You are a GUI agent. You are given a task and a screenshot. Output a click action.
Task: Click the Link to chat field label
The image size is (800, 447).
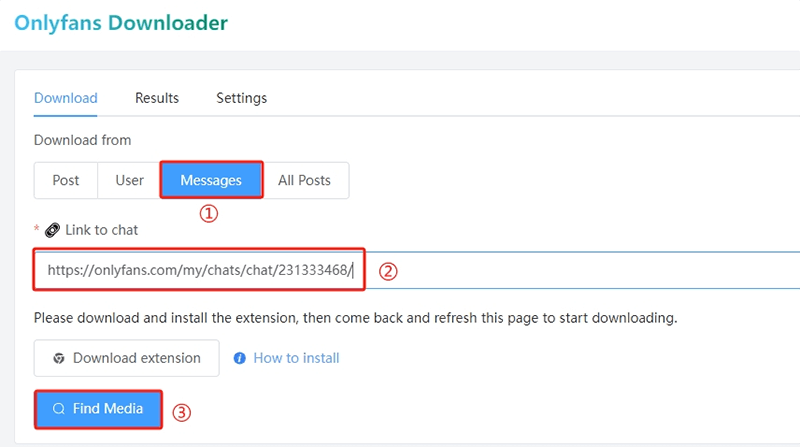101,230
